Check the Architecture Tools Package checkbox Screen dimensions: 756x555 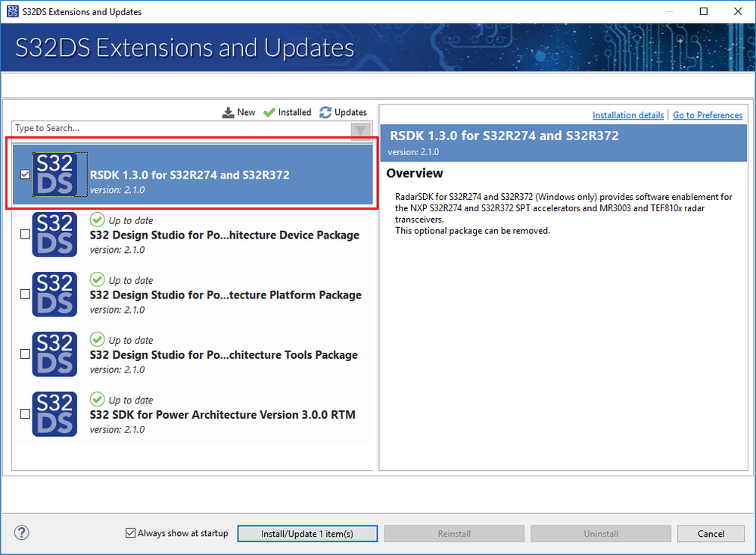tap(25, 354)
